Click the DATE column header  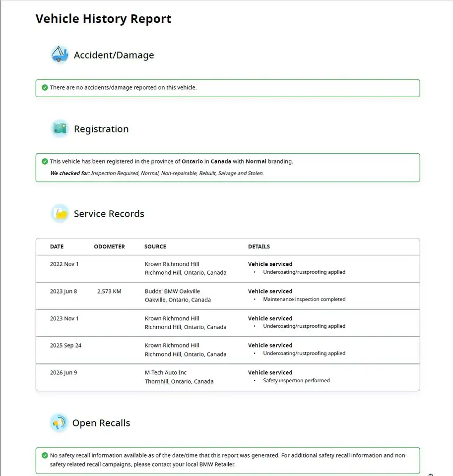point(57,246)
